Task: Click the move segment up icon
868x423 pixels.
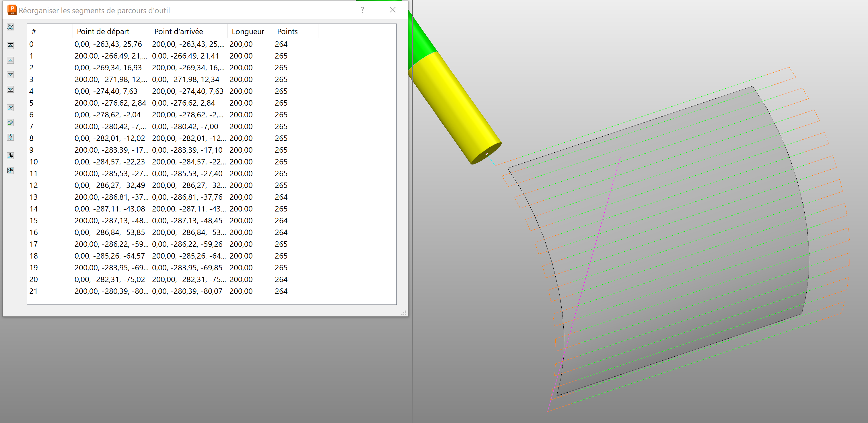Action: [x=10, y=60]
